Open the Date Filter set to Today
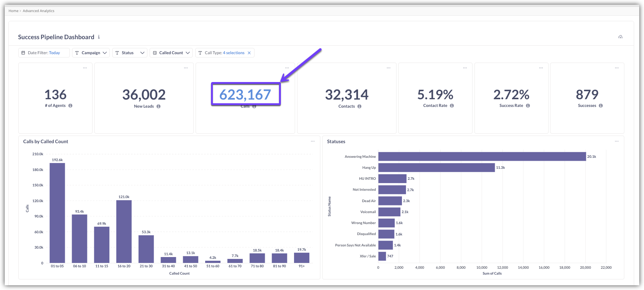Screen dimensions: 644x290 [44, 53]
